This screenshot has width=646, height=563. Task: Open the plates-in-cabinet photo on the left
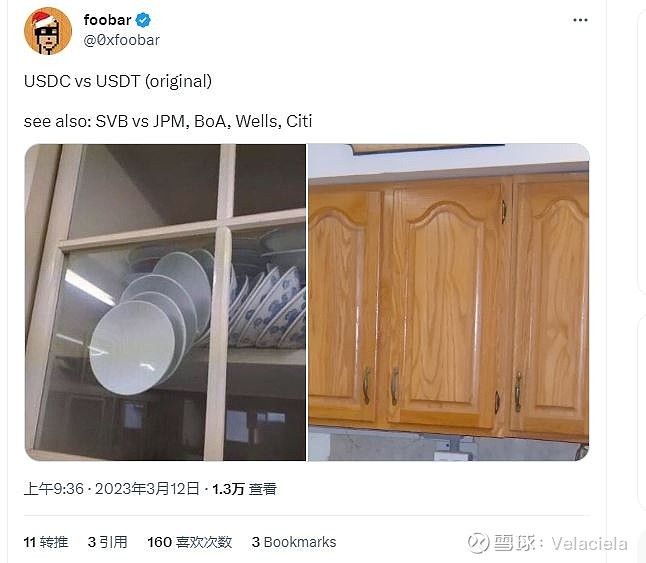pyautogui.click(x=165, y=302)
